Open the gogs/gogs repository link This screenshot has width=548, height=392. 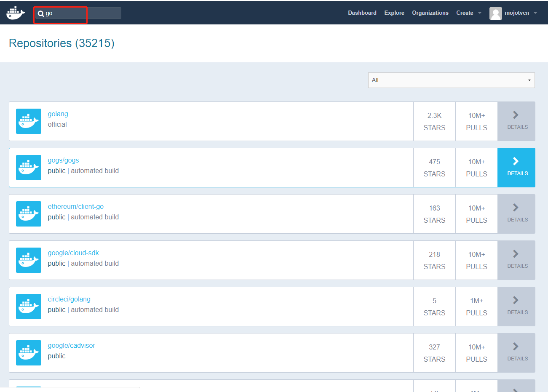tap(63, 160)
